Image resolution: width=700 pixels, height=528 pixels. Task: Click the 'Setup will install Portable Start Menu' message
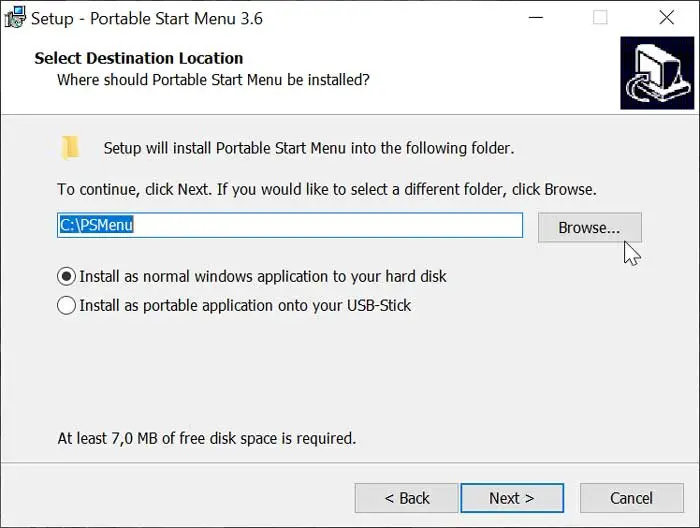click(x=308, y=148)
